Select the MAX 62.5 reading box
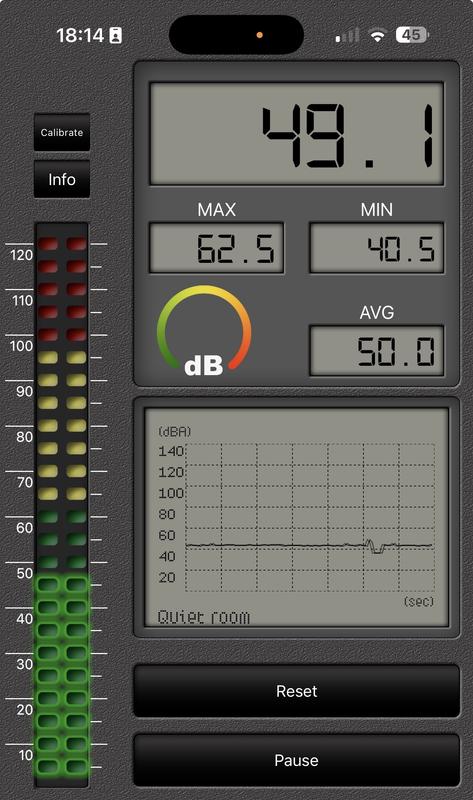 pos(216,248)
